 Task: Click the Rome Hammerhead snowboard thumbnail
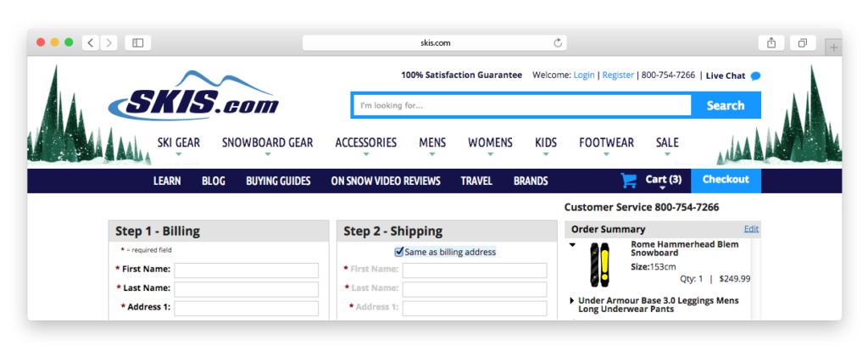(x=599, y=264)
